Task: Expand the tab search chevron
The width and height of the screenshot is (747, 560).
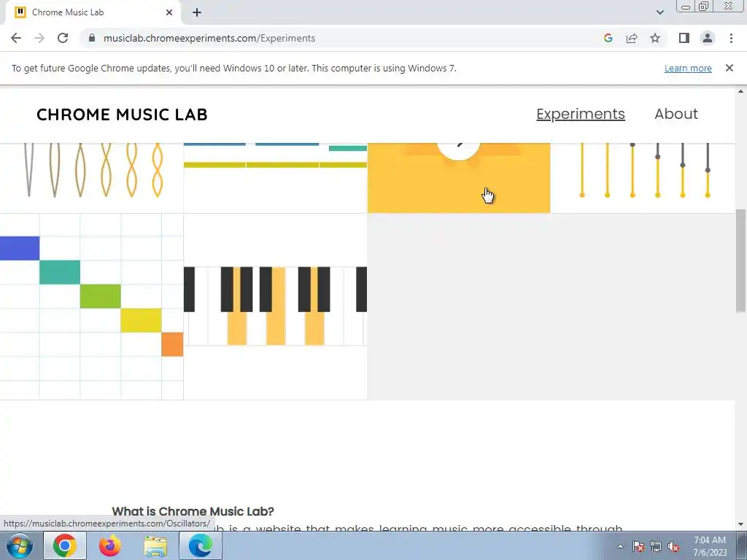Action: pos(659,12)
